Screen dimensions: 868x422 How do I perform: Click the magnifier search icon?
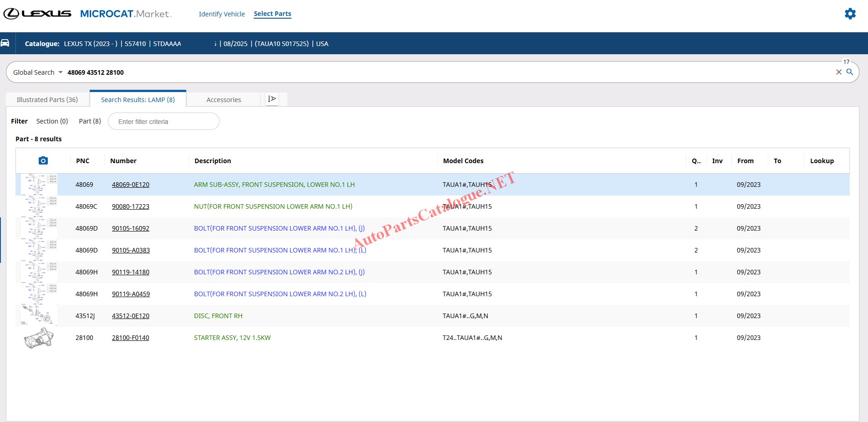[x=849, y=72]
